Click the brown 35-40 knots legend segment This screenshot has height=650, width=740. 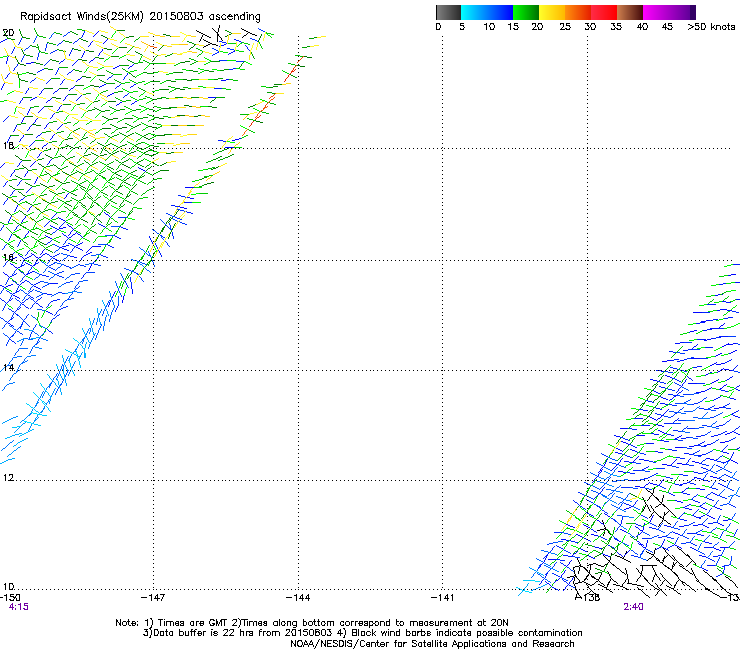[630, 12]
